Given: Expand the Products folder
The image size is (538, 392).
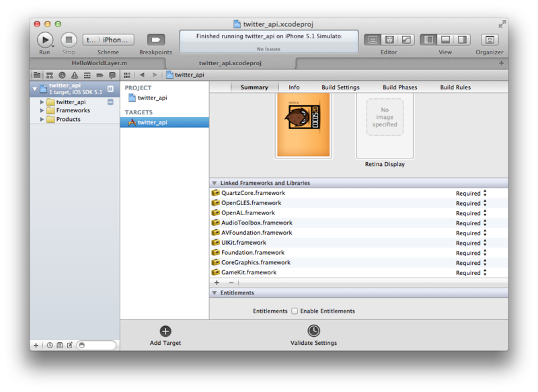Looking at the screenshot, I should pos(42,120).
